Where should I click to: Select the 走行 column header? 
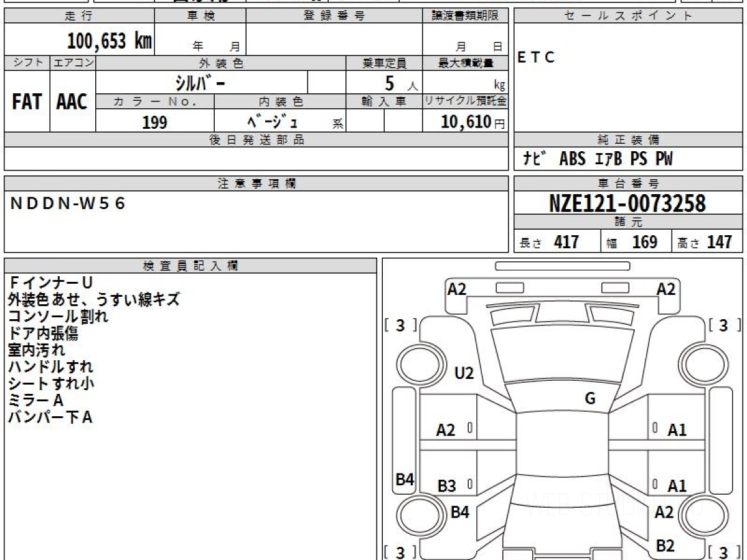[x=78, y=16]
